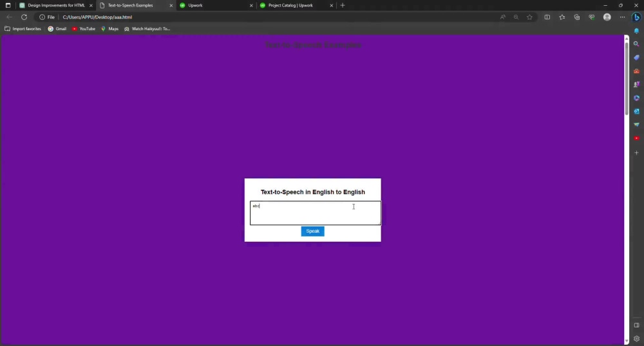The image size is (644, 346).
Task: Open notifications bell in Edge sidebar
Action: pyautogui.click(x=636, y=31)
